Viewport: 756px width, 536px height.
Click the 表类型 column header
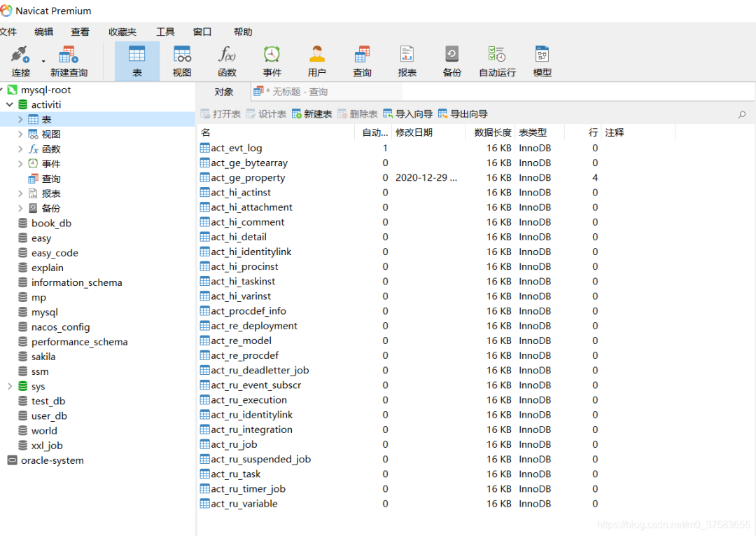(x=539, y=132)
